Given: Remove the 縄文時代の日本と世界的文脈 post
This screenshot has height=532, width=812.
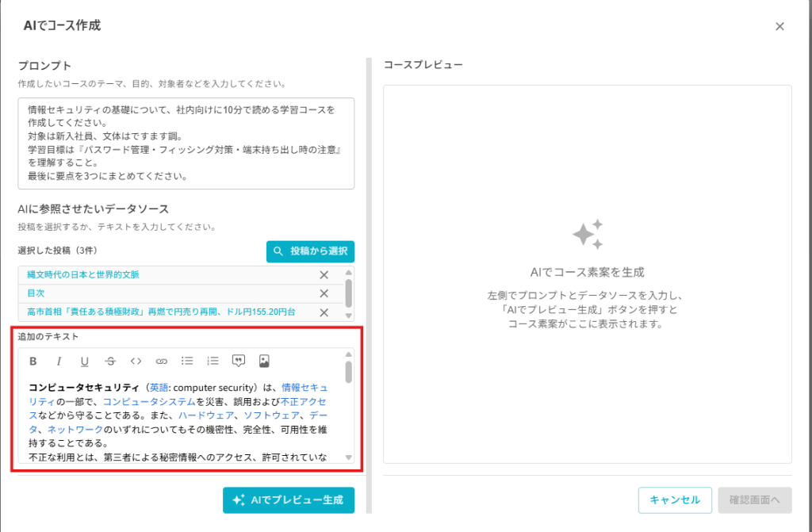Looking at the screenshot, I should pos(324,275).
